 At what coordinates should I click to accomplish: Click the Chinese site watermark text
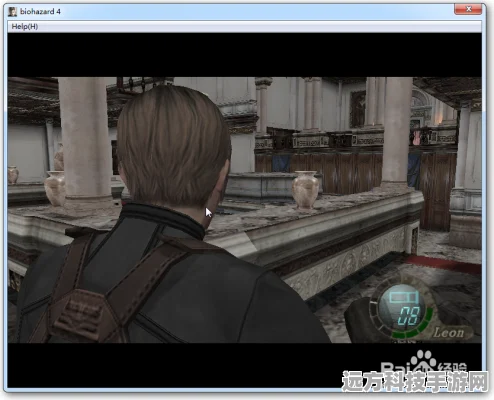pos(414,382)
